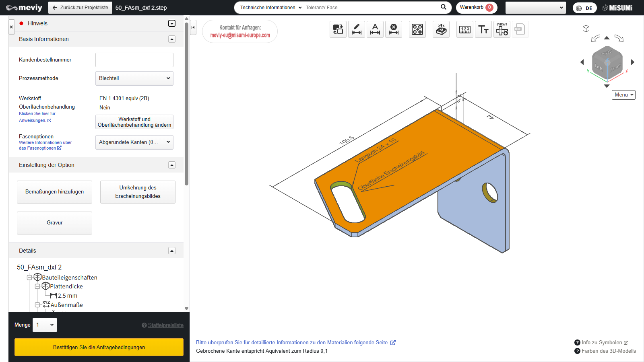
Task: Click the delete dimension X icon
Action: click(x=394, y=29)
